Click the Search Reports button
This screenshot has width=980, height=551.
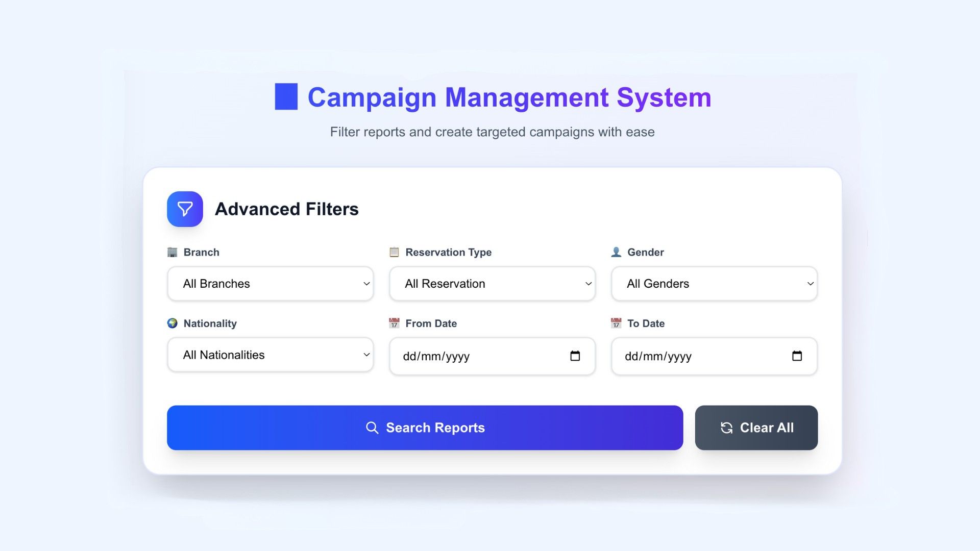click(425, 428)
